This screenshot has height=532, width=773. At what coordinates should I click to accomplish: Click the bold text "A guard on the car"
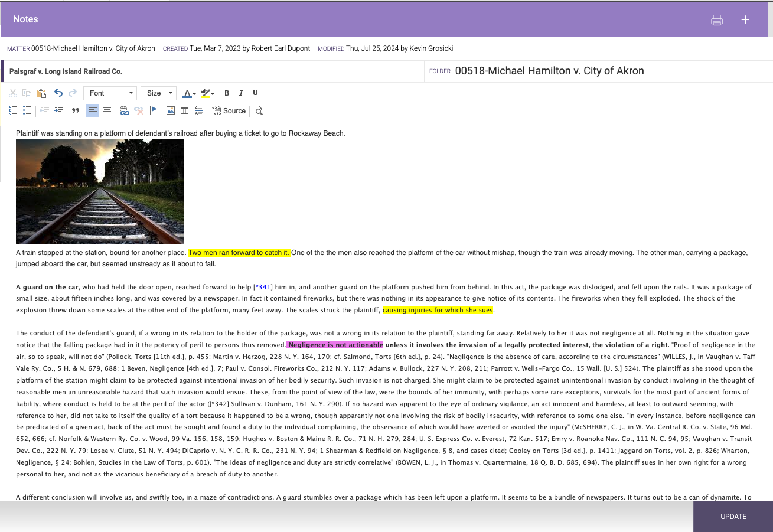47,287
